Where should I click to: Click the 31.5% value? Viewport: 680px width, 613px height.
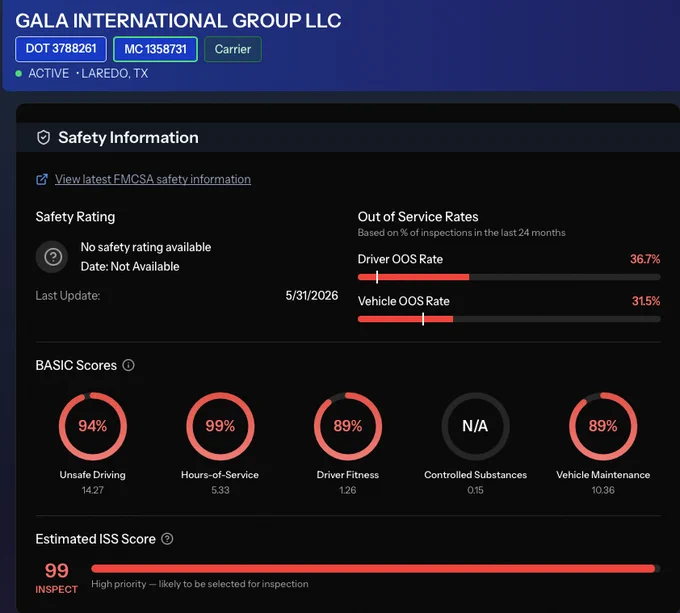click(x=646, y=301)
